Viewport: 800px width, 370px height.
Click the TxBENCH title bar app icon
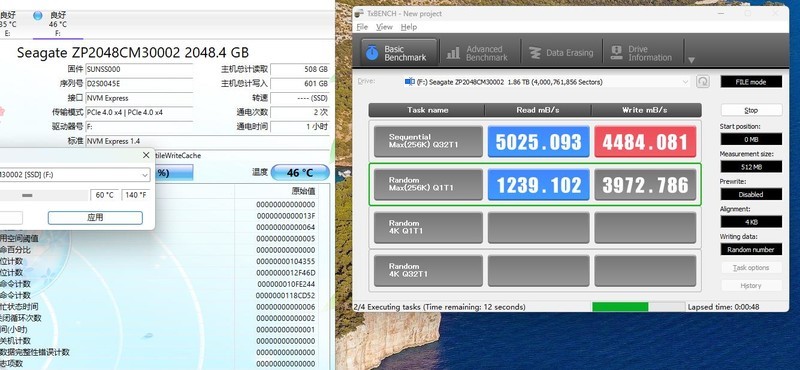click(x=359, y=13)
